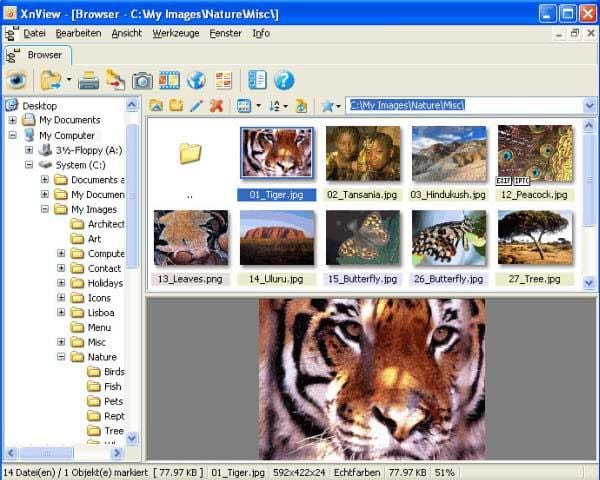Screen dimensions: 600x480
Task: Open the Bearbeiten menu
Action: [x=78, y=34]
